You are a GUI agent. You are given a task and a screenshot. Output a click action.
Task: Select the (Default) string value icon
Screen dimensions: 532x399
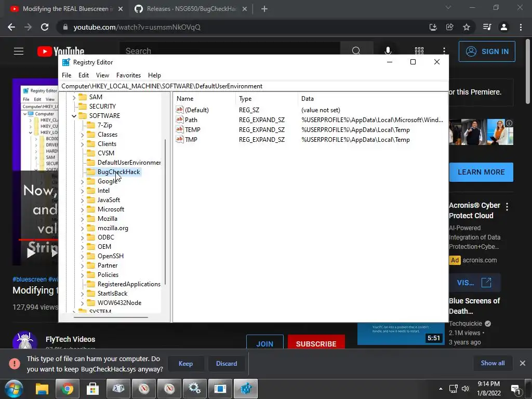[x=179, y=110]
